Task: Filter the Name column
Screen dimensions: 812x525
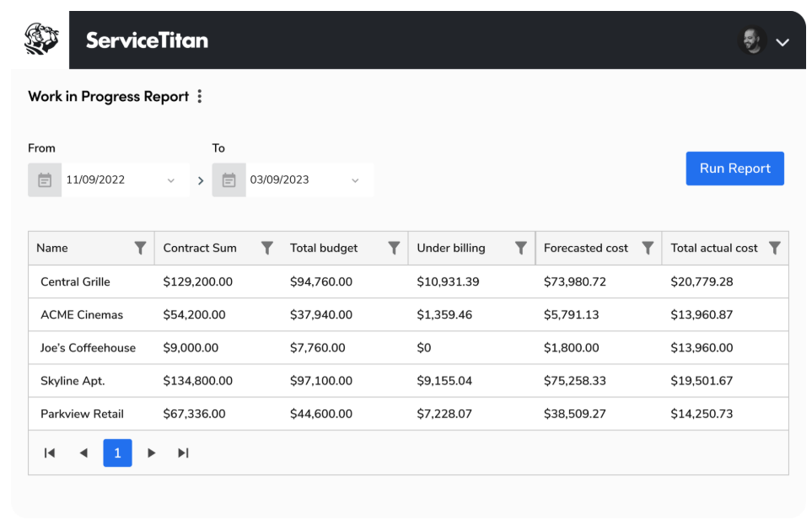Action: click(x=140, y=248)
